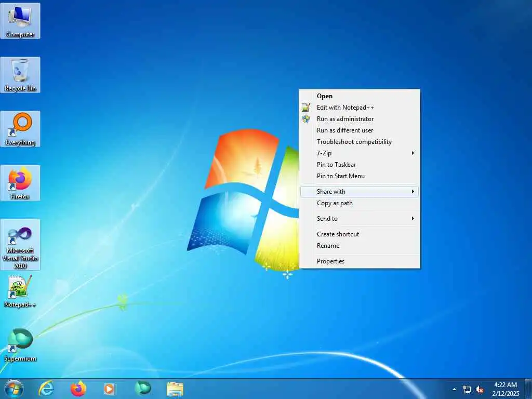
Task: Open Windows Media Player taskbar icon
Action: tap(110, 389)
